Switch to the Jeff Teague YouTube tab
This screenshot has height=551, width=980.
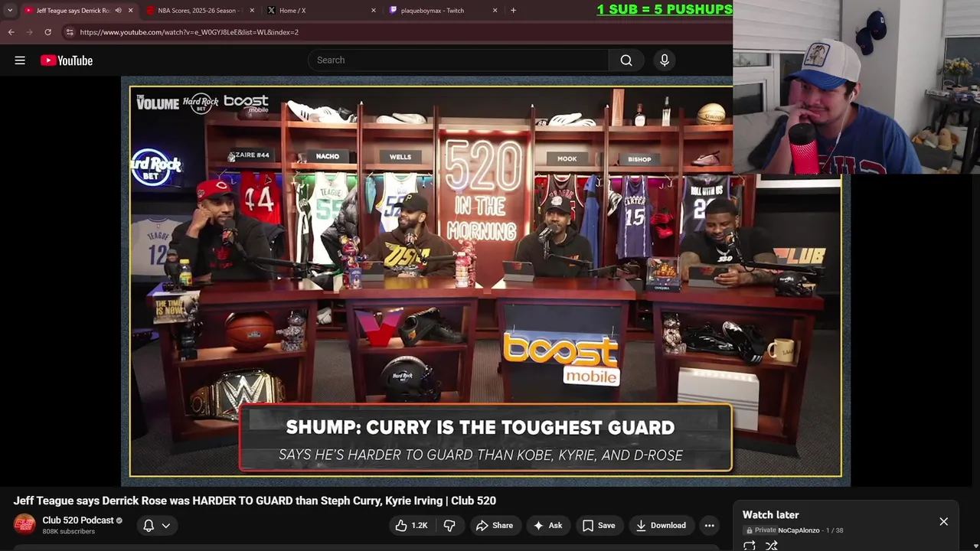tap(73, 11)
